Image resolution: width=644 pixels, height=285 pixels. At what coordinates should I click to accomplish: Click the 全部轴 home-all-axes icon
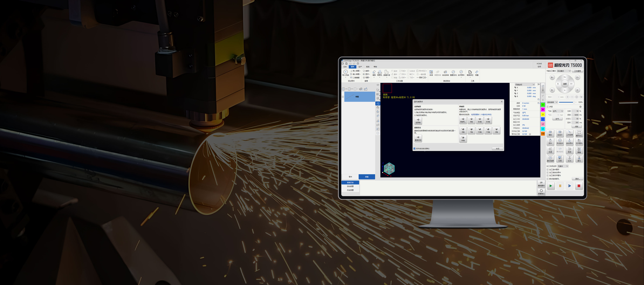click(x=418, y=121)
